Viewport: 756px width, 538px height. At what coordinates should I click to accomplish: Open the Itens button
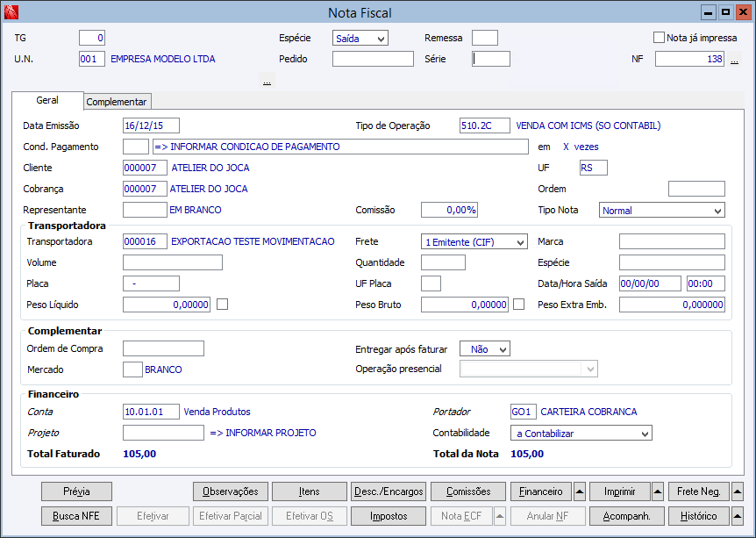[309, 491]
